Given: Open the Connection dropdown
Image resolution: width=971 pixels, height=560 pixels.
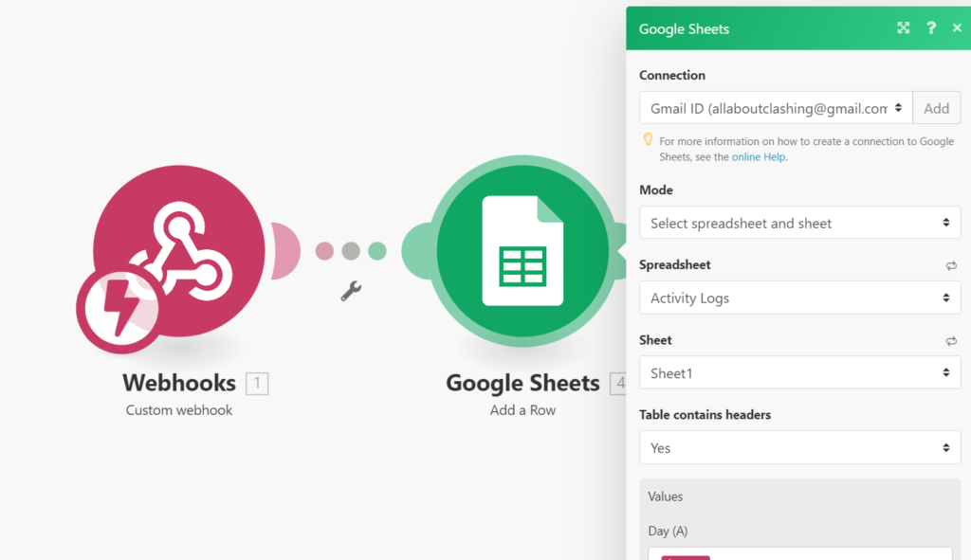Looking at the screenshot, I should pos(776,108).
